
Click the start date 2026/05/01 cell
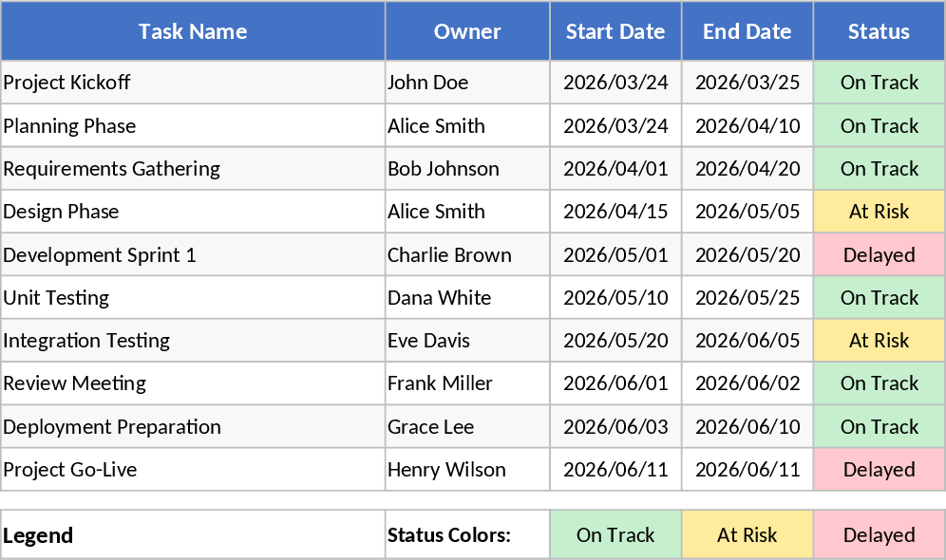point(615,254)
